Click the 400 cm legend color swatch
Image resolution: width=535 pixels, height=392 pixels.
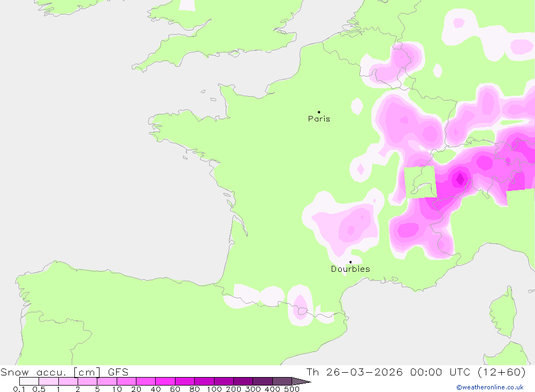(282, 381)
